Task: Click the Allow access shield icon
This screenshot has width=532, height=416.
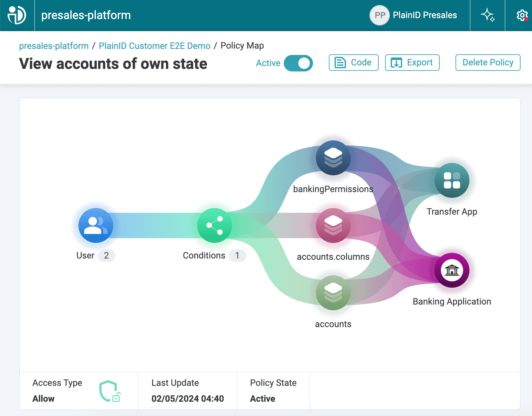Action: (x=110, y=391)
